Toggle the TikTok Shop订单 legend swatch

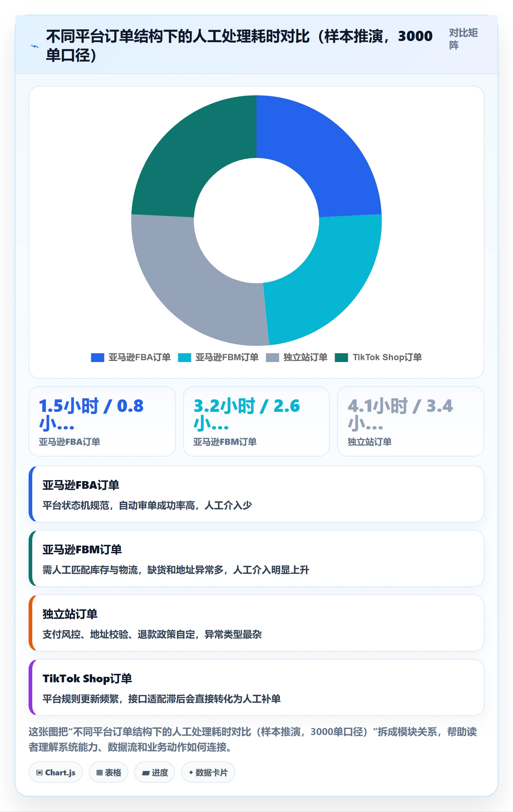342,358
